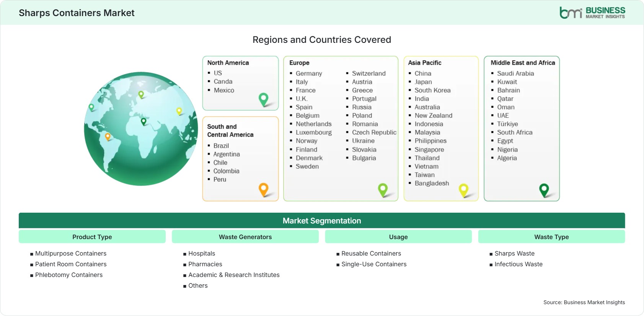Screen dimensions: 644x316
Task: Click the Middle East and Africa heading
Action: pos(523,63)
